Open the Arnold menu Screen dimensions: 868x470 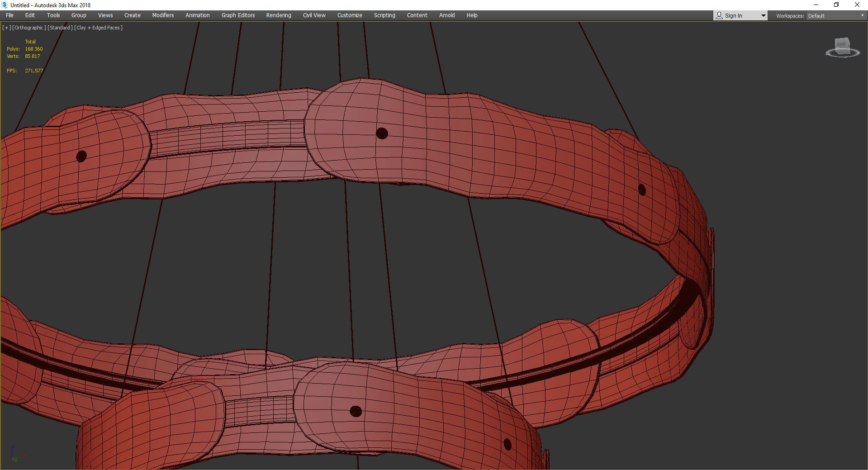(x=447, y=15)
